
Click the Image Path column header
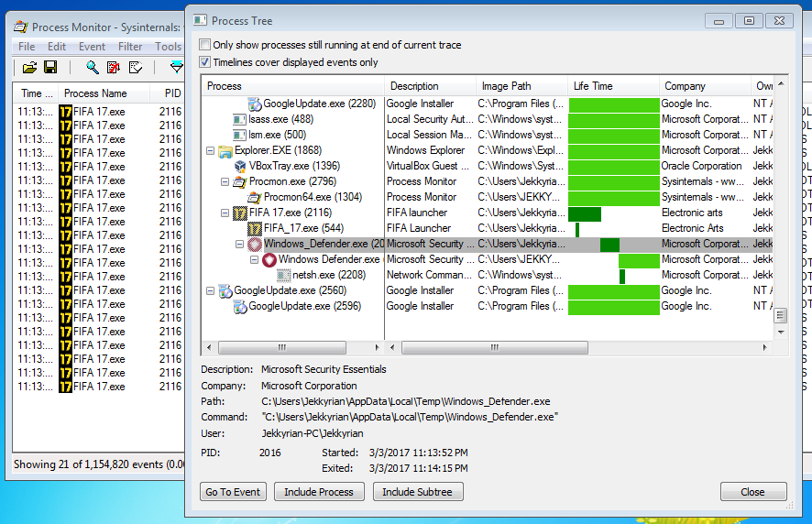pyautogui.click(x=521, y=86)
